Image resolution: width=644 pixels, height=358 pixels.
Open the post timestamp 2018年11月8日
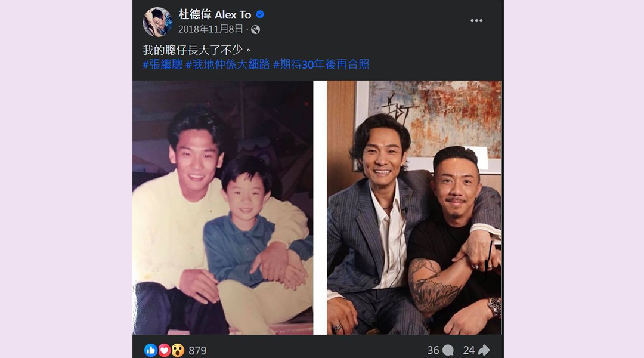tap(210, 29)
